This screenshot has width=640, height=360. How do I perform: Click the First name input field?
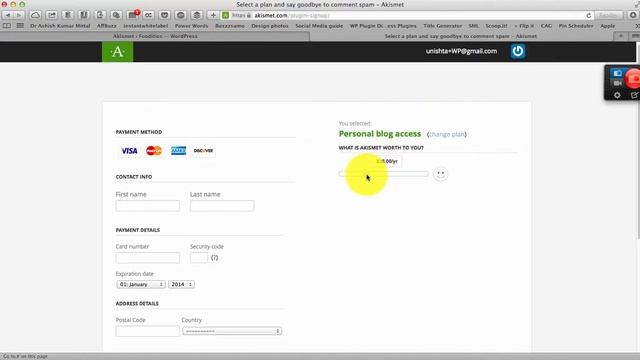[x=147, y=206]
